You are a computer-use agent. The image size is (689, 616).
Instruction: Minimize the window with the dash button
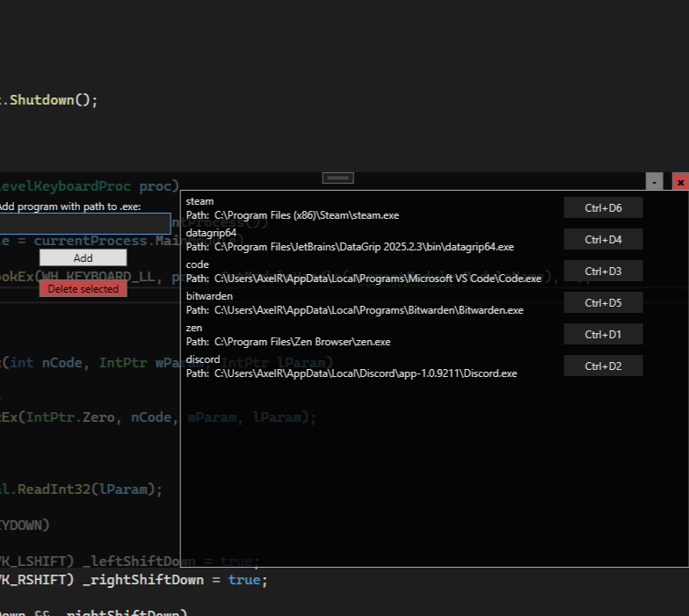pos(654,182)
